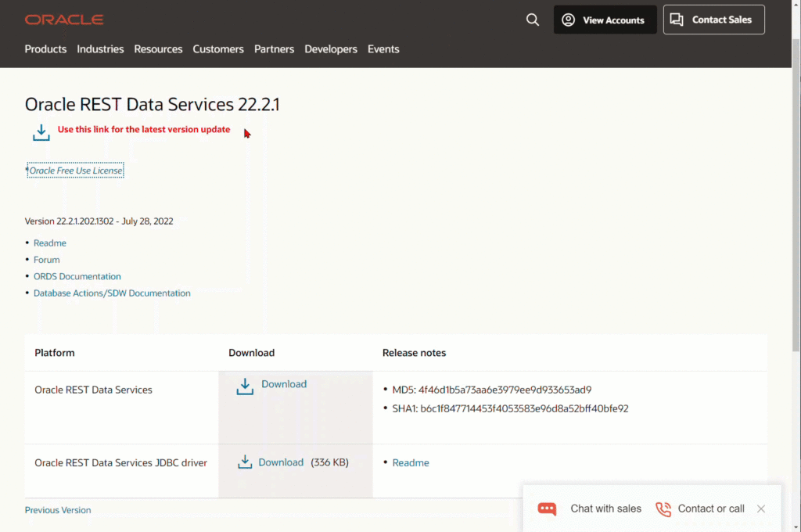Open the Events navigation item

tap(383, 49)
